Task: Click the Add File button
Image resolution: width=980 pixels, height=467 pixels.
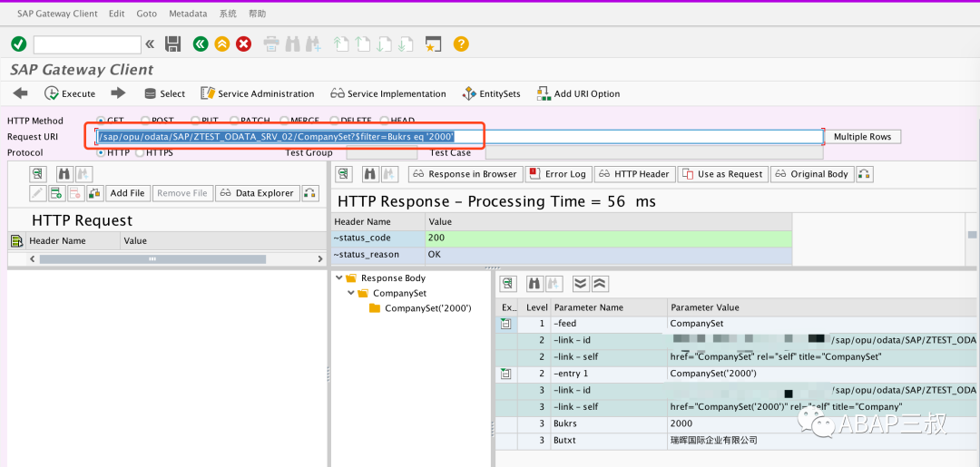Action: [x=128, y=193]
